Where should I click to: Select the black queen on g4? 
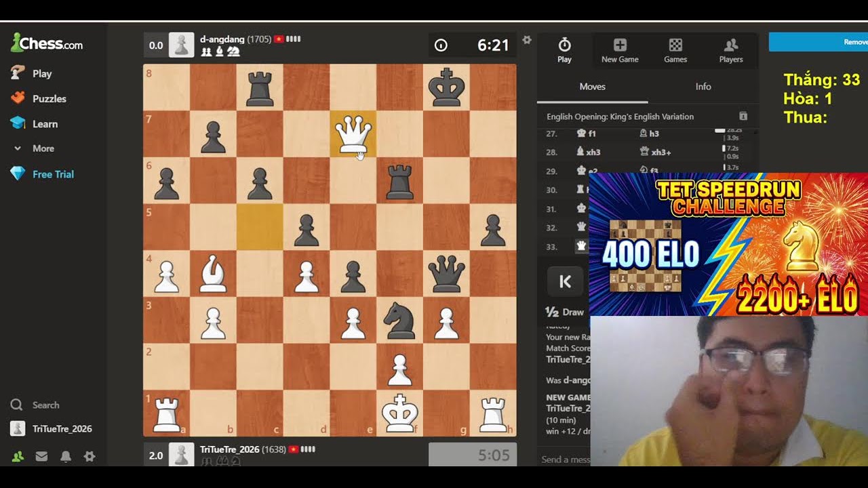click(x=446, y=273)
